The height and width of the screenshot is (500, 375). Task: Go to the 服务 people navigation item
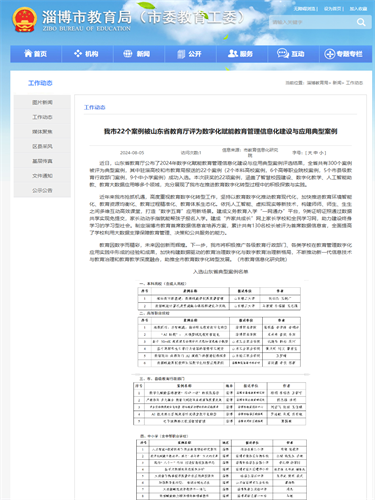point(241,54)
